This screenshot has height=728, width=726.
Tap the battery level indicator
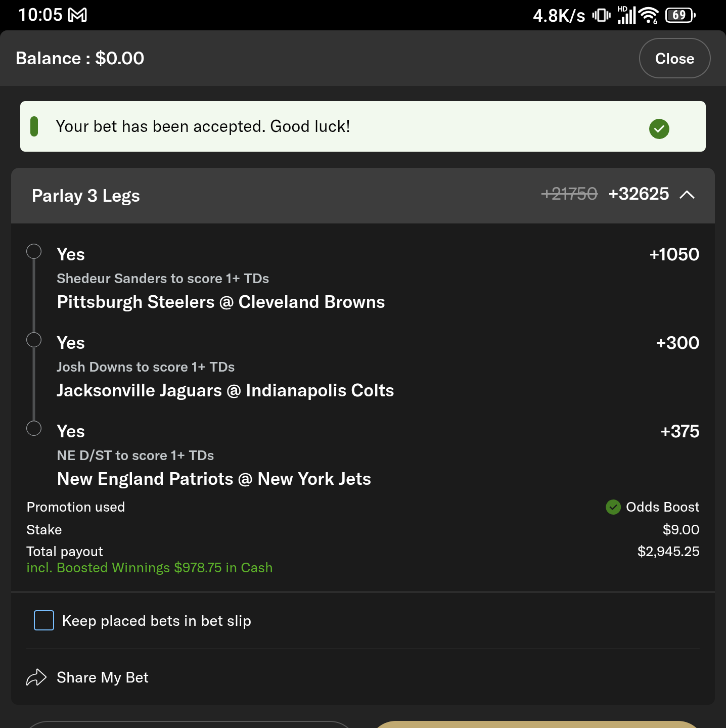click(680, 15)
